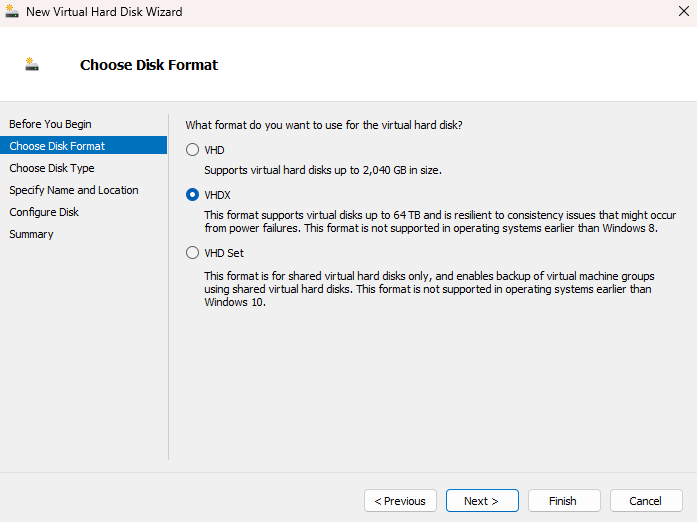Click the VHDX description mentioning 64 TB

coord(440,221)
